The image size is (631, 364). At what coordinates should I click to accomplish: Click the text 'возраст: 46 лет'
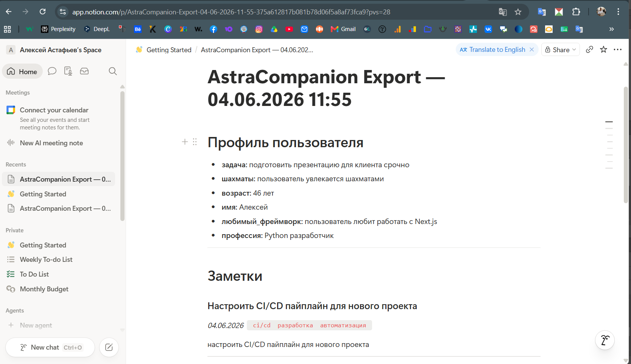tap(248, 193)
